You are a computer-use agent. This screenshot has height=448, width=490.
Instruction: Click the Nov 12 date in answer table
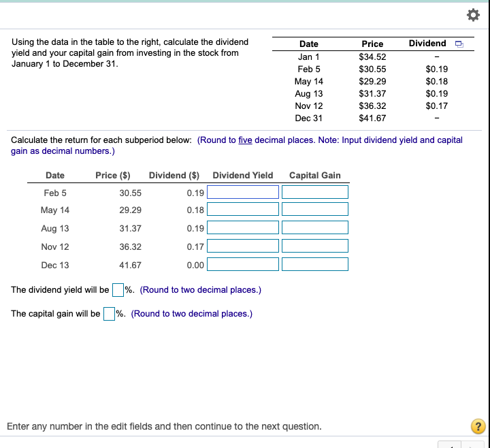55,247
